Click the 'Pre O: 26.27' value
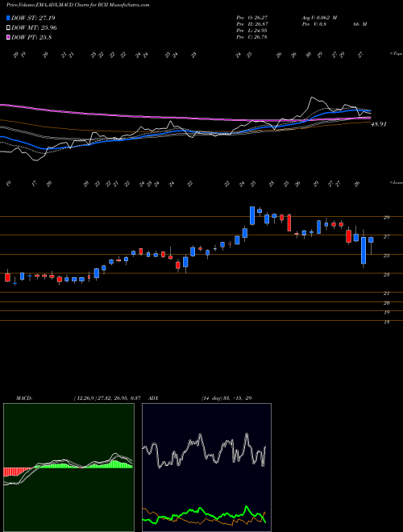 251,18
